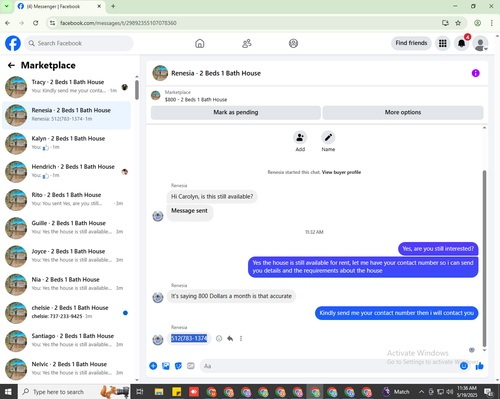Open the account profile menu
The image size is (500, 399).
tap(480, 43)
